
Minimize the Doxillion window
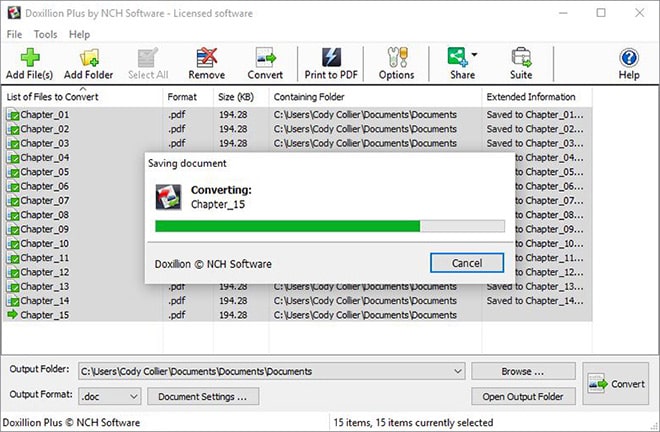tap(563, 13)
